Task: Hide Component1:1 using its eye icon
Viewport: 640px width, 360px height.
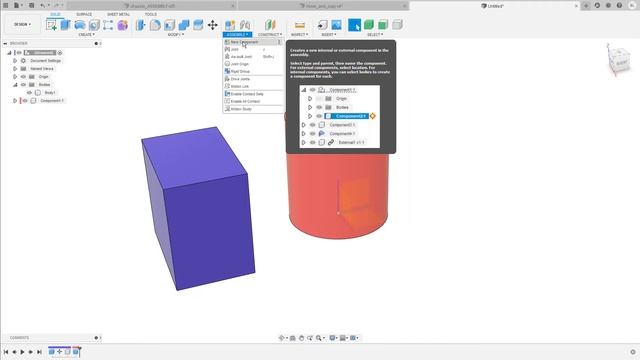Action: [25, 100]
